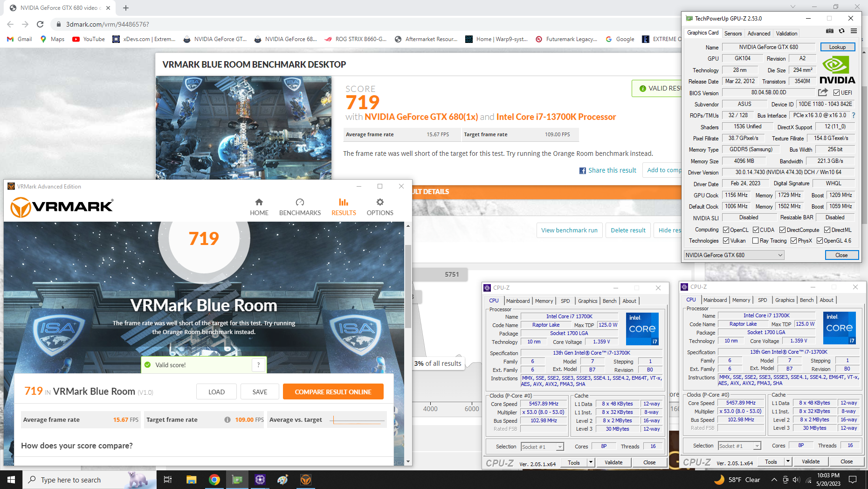Open CPU-Z from the taskbar
The width and height of the screenshot is (868, 489).
260,480
